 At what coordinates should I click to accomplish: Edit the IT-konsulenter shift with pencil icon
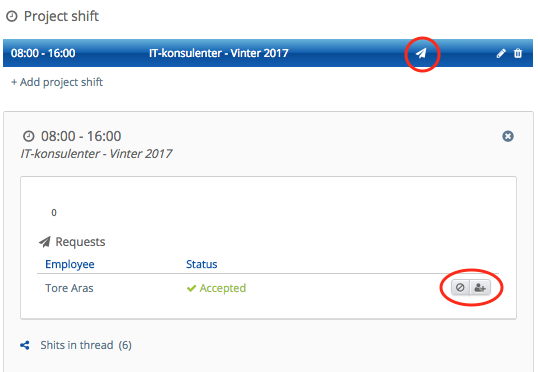coord(501,53)
